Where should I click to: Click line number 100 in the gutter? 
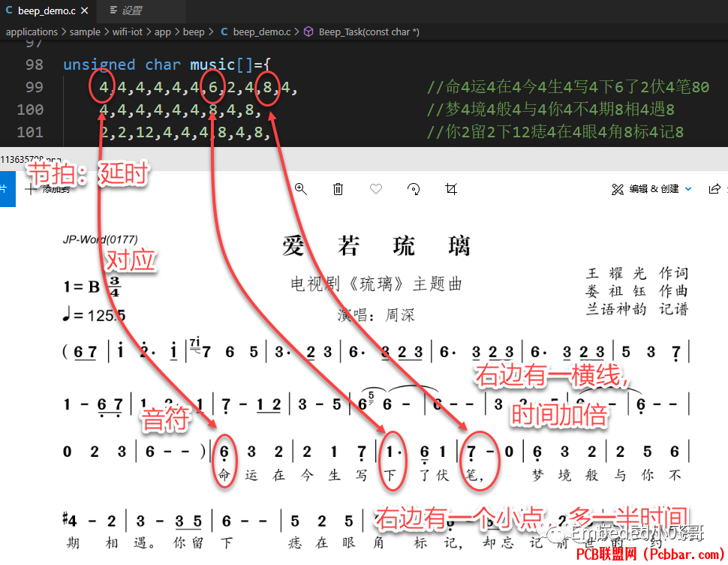[30, 110]
